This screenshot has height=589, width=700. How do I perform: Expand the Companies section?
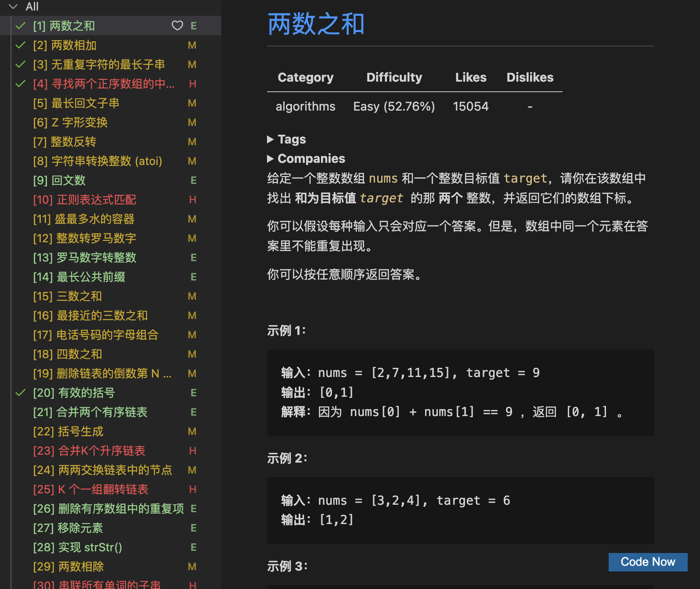270,158
